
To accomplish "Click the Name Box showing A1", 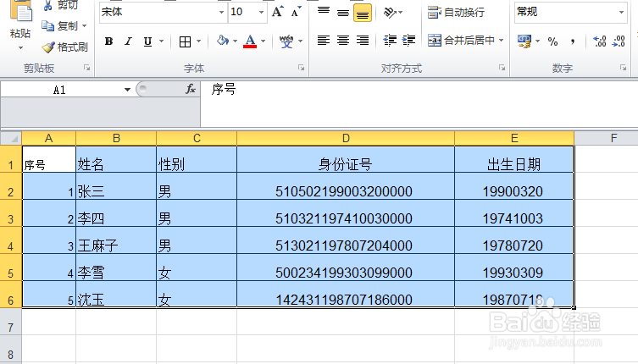I will tap(60, 90).
